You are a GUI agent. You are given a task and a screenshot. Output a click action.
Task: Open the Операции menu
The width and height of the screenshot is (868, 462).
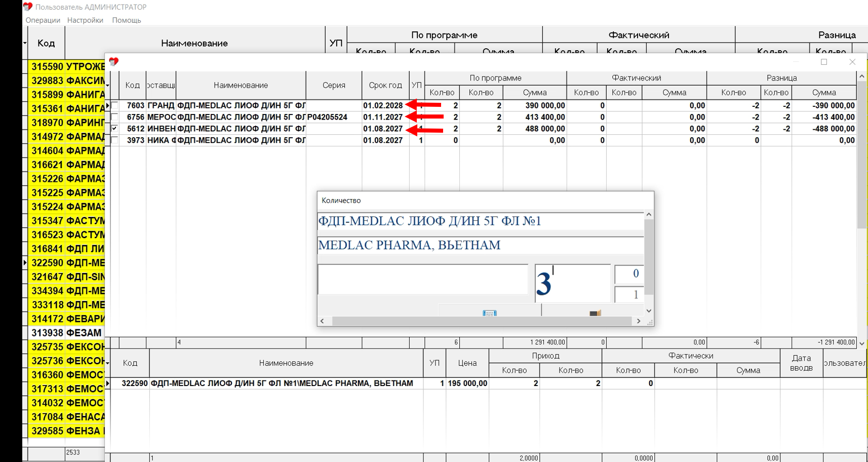43,20
